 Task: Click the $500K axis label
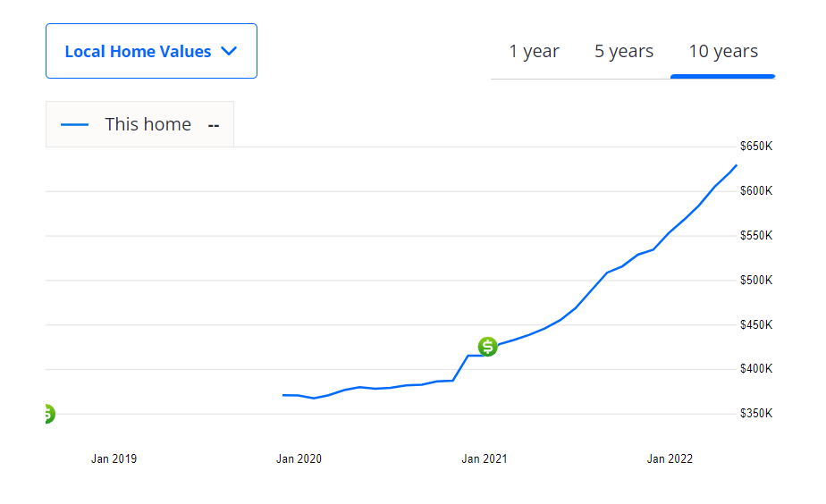(755, 280)
